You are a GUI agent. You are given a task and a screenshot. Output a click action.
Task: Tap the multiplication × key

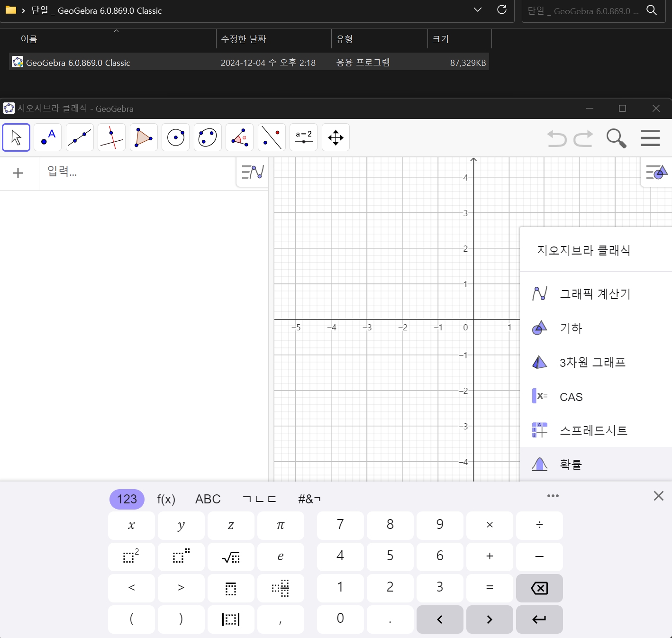point(490,525)
